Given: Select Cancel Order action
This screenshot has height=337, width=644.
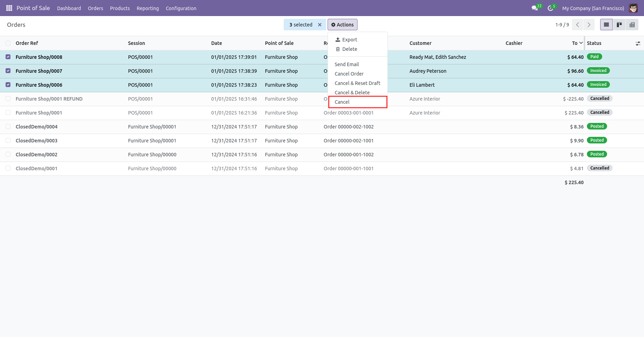Looking at the screenshot, I should [358, 74].
